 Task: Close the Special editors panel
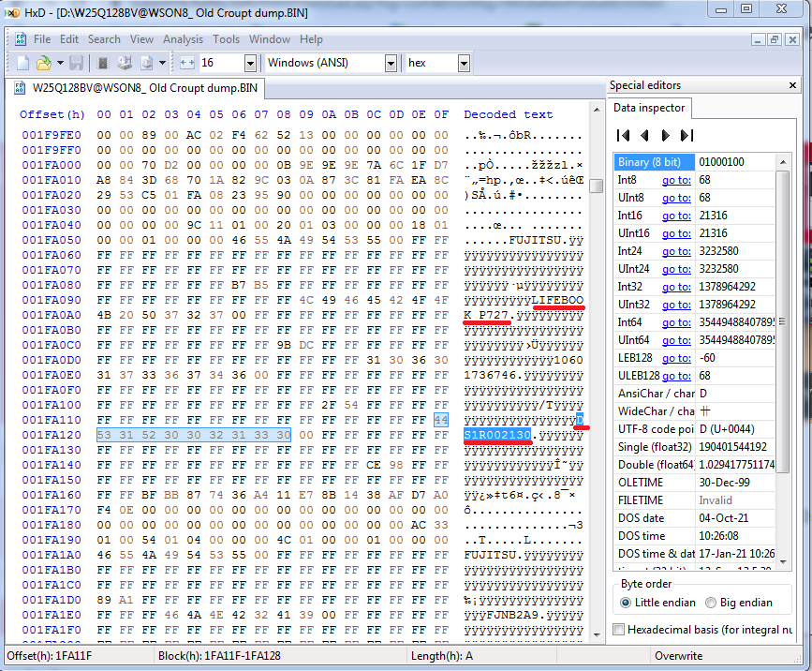(x=792, y=85)
